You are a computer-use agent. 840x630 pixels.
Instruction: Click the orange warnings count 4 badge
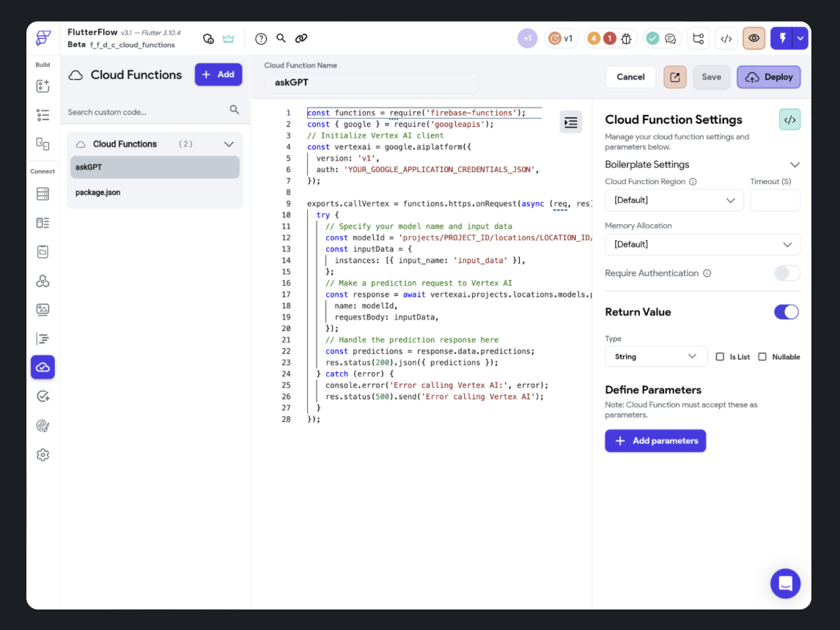click(x=594, y=39)
